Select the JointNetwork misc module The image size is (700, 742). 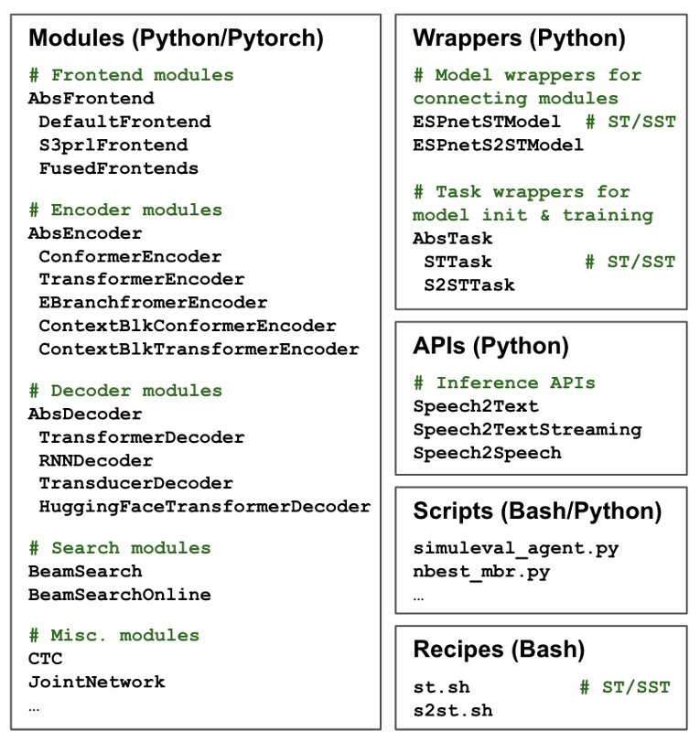tap(96, 682)
